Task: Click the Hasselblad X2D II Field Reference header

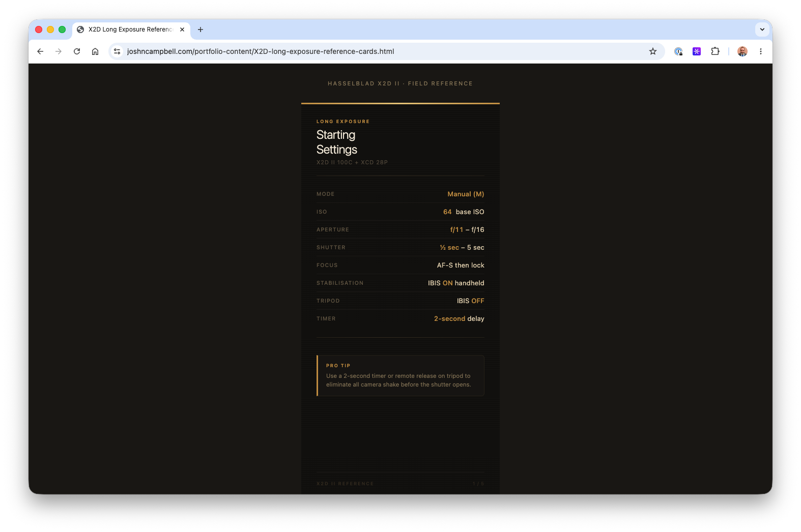Action: point(400,83)
